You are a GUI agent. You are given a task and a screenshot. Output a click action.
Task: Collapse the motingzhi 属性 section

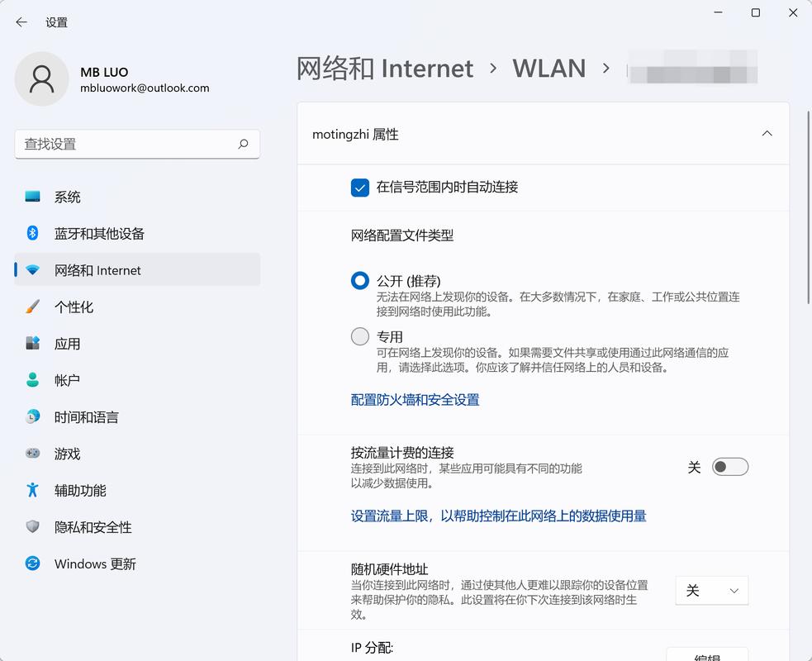pyautogui.click(x=767, y=133)
